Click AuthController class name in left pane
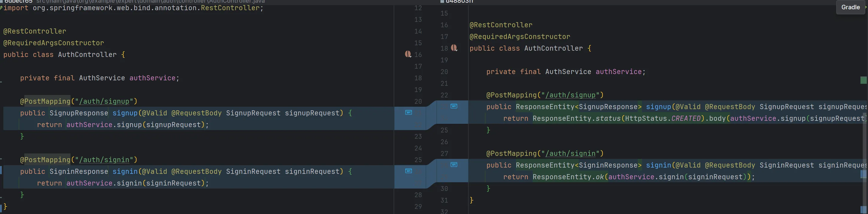The image size is (868, 214). click(87, 55)
